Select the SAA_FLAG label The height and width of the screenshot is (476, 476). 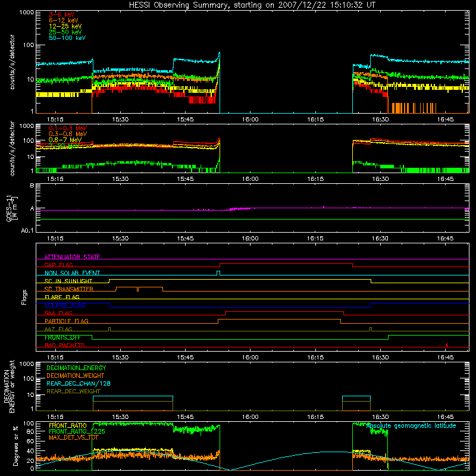click(58, 313)
